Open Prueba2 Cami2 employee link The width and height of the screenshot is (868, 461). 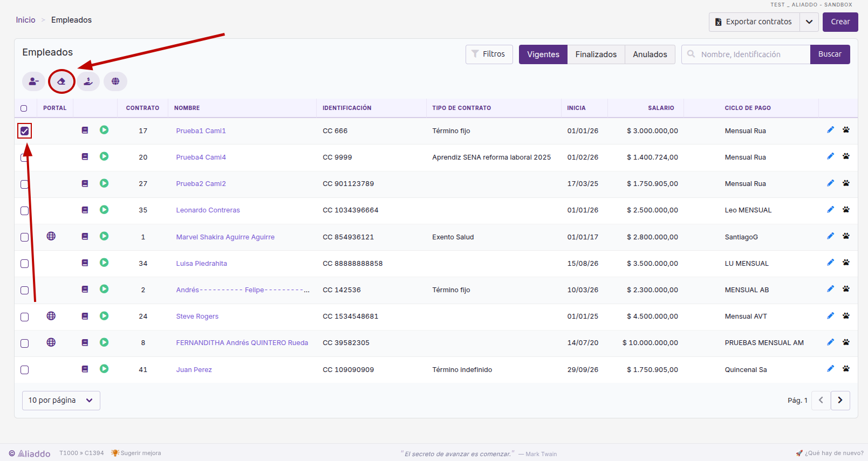point(201,184)
